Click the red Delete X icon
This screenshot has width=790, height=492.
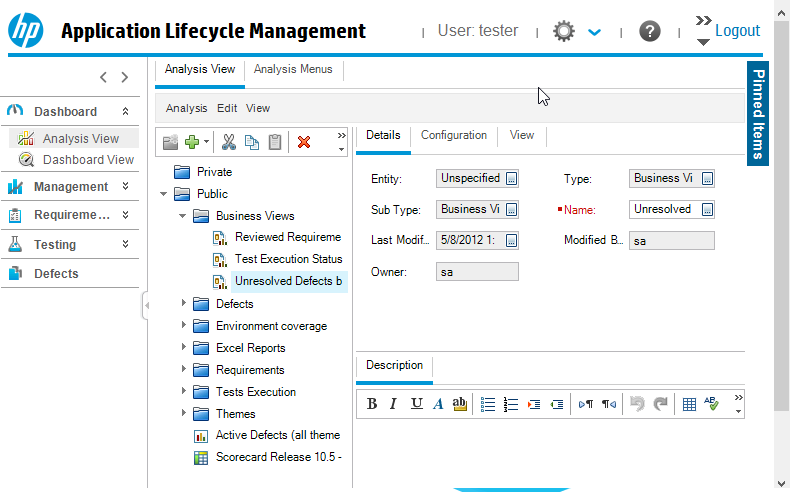click(x=304, y=142)
